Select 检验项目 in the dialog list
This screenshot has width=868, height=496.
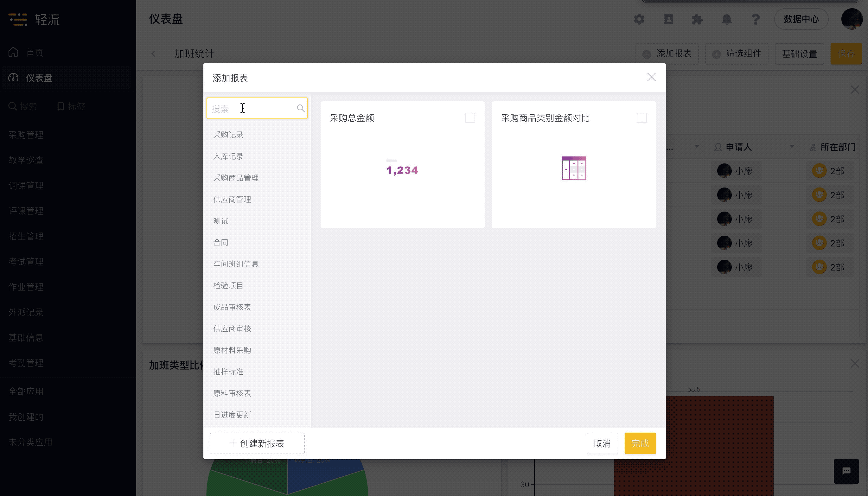coord(228,285)
